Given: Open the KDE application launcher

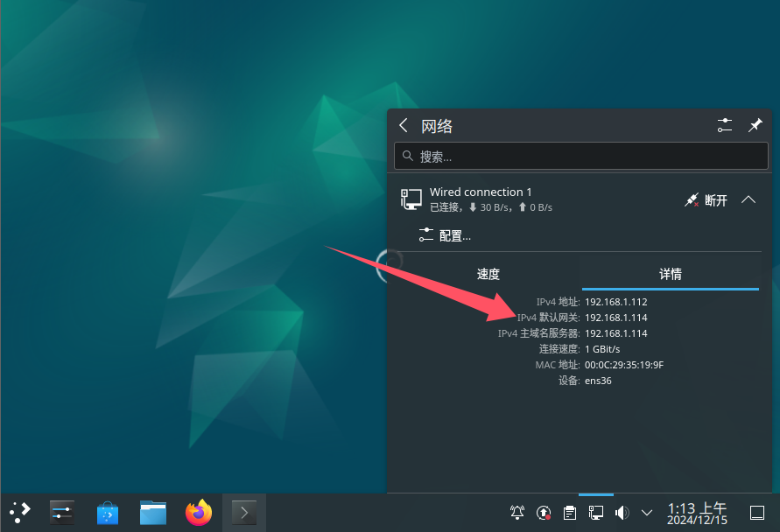Looking at the screenshot, I should pyautogui.click(x=19, y=512).
